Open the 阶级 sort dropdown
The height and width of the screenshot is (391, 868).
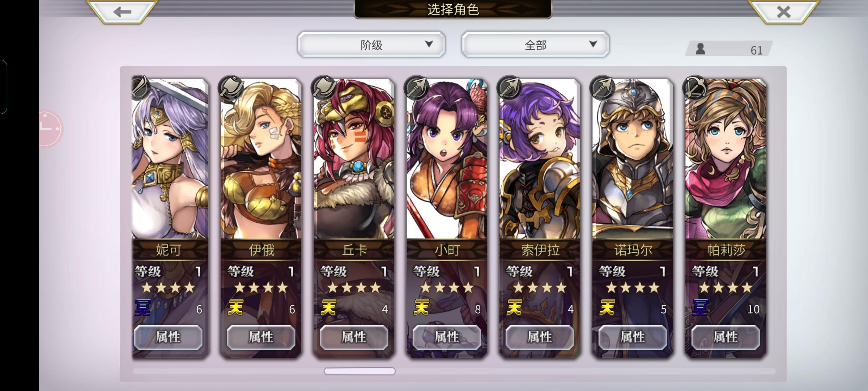click(x=371, y=45)
